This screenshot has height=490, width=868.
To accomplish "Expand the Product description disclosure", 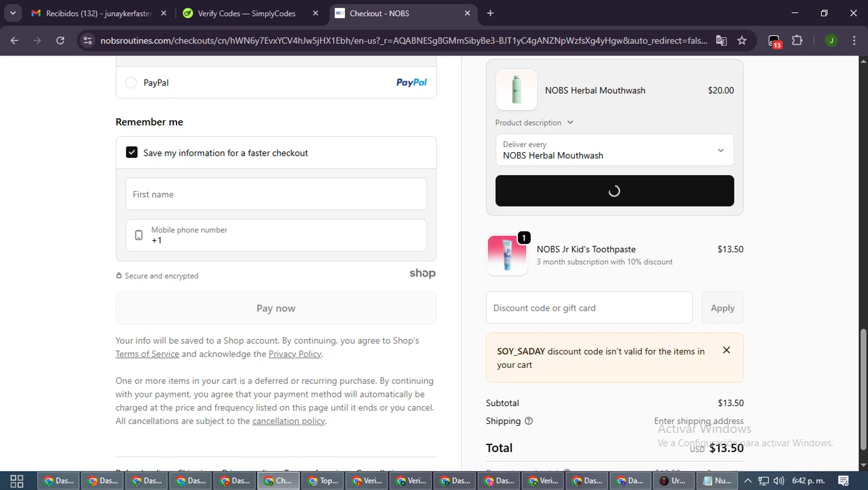I will 534,123.
